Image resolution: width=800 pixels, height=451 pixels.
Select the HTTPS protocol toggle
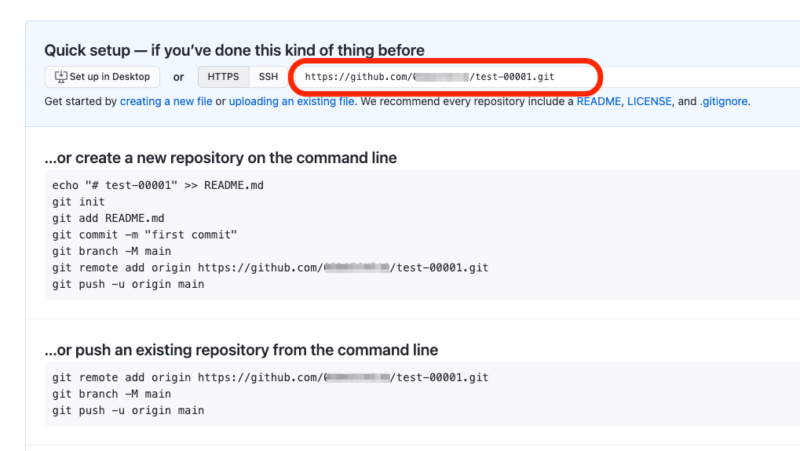(223, 77)
